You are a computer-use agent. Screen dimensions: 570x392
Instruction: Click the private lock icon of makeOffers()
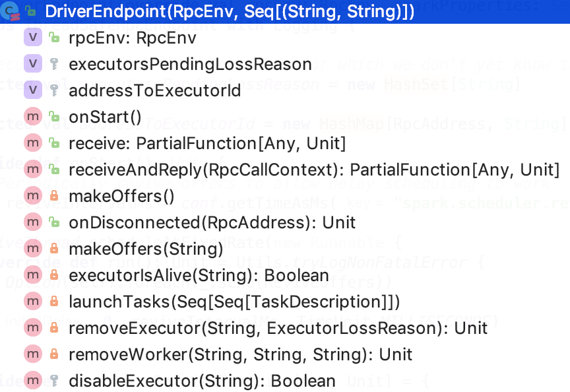(54, 196)
